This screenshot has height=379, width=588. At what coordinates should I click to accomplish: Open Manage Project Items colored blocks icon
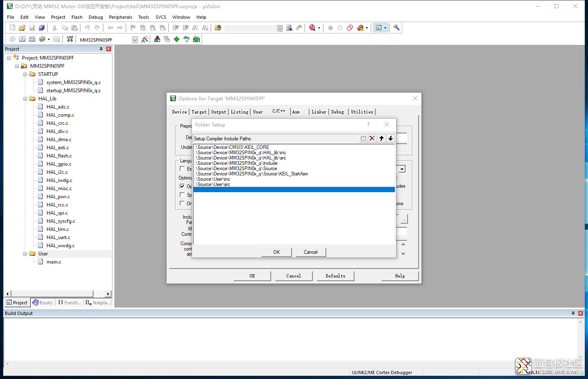(x=157, y=39)
